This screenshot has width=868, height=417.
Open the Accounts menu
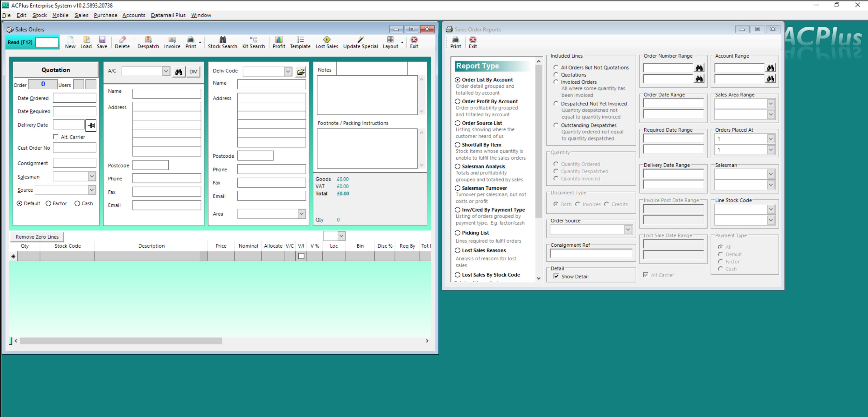click(134, 15)
